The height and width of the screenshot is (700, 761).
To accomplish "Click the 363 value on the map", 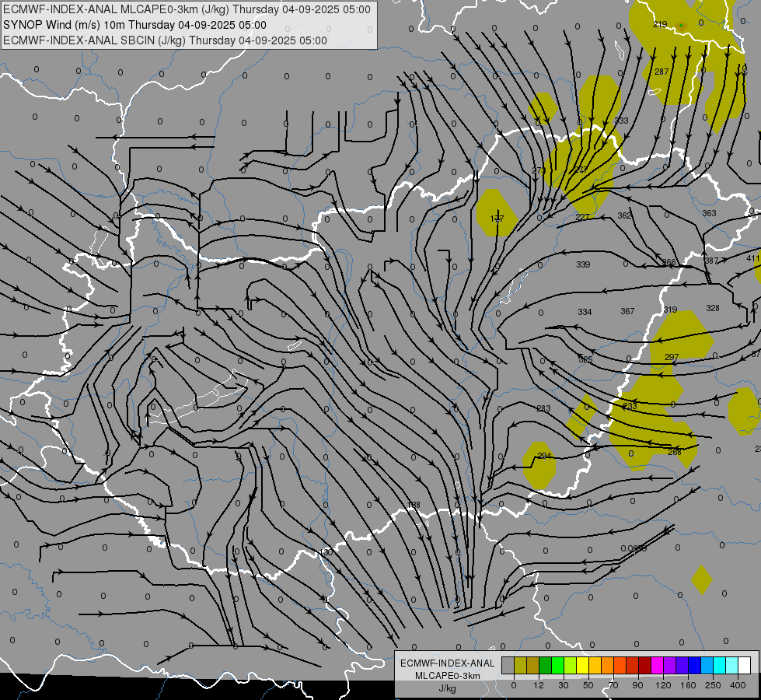I will point(709,213).
